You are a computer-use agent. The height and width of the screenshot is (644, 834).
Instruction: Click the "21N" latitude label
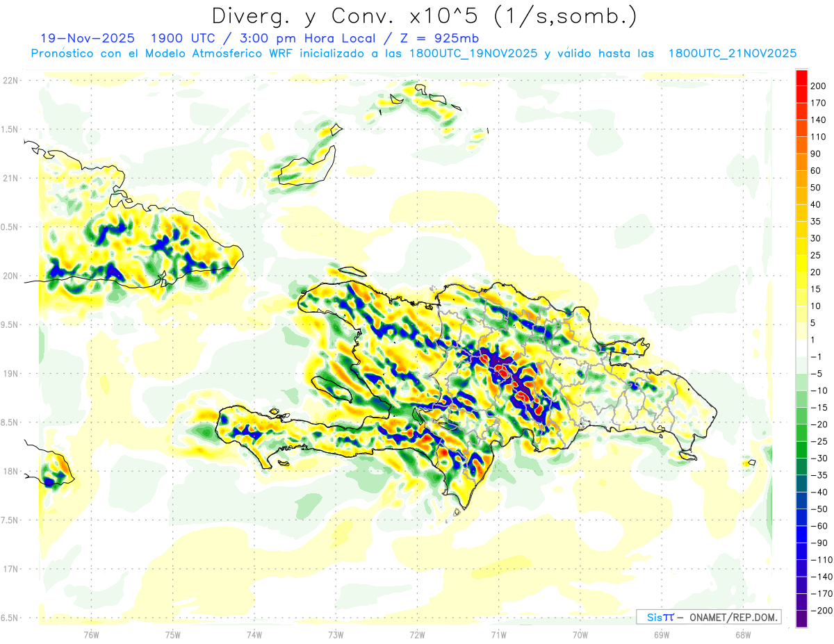point(10,178)
